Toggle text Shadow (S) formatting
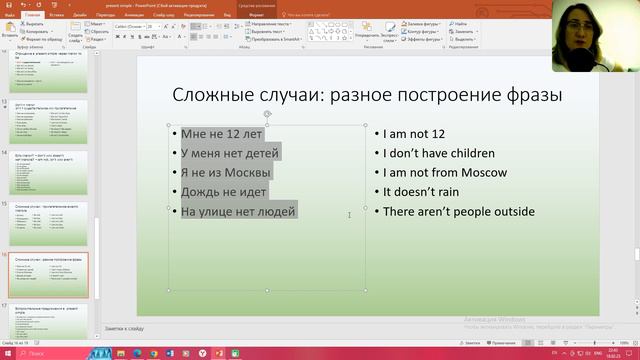640x360 pixels. tap(140, 37)
